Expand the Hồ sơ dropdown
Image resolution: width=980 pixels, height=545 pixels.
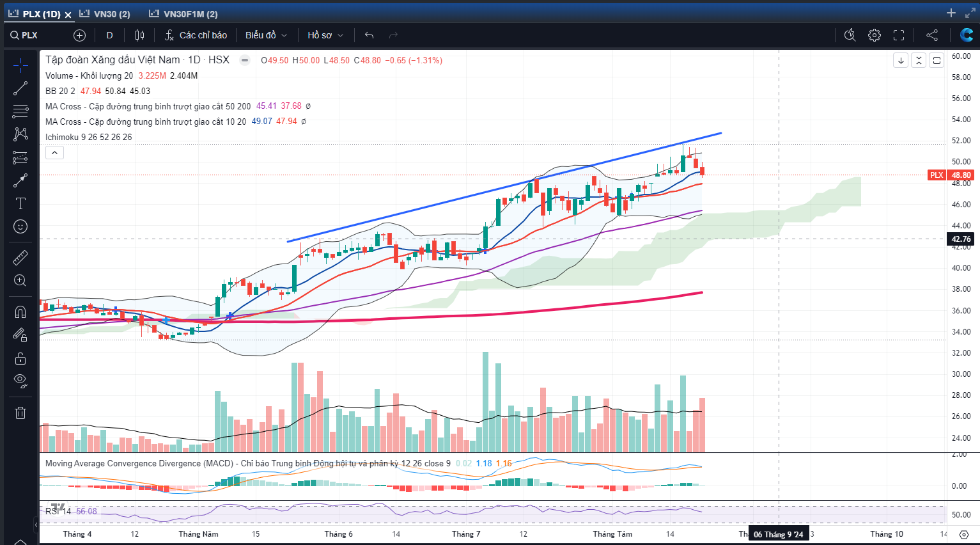tap(325, 35)
